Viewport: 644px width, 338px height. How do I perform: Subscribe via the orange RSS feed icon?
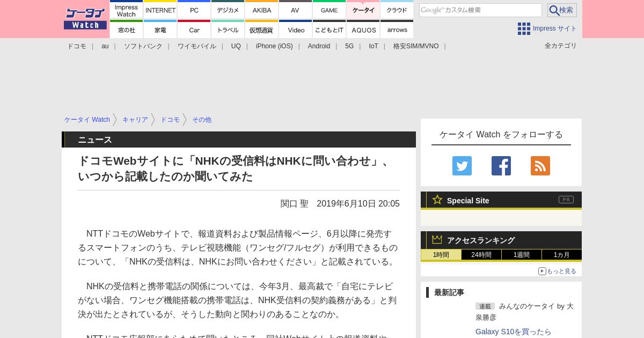point(540,166)
